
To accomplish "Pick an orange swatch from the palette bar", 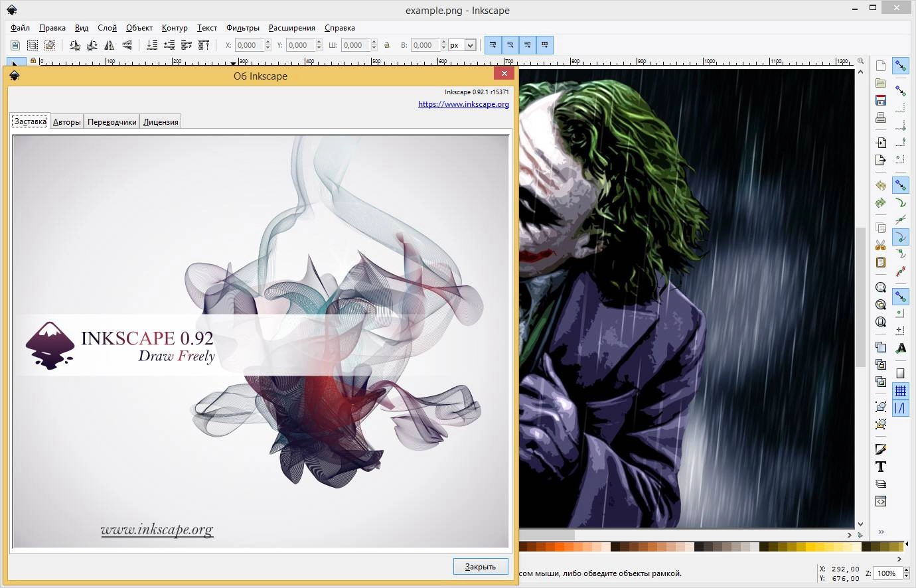I will pyautogui.click(x=561, y=547).
